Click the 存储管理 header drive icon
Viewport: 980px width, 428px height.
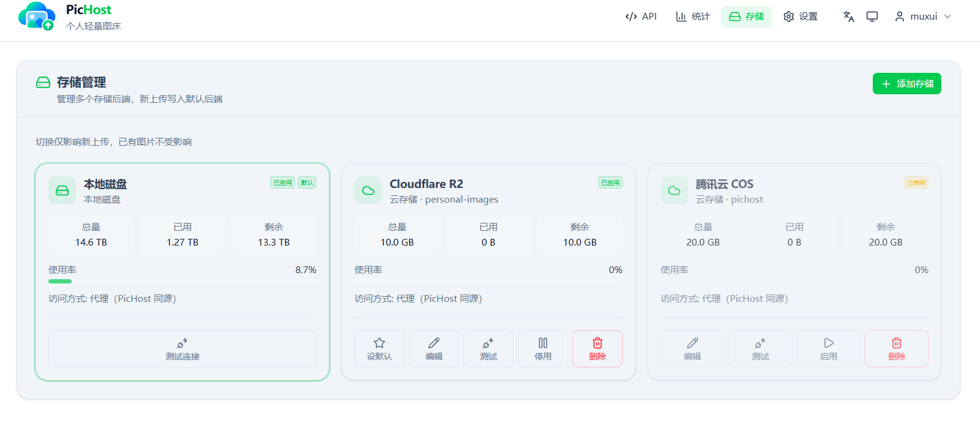pyautogui.click(x=43, y=83)
